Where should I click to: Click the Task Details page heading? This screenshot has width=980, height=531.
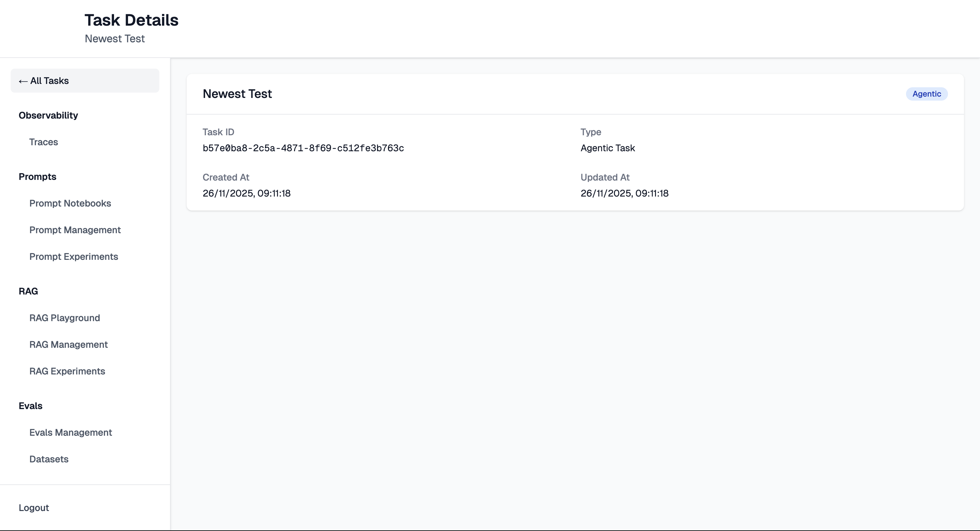(x=131, y=20)
